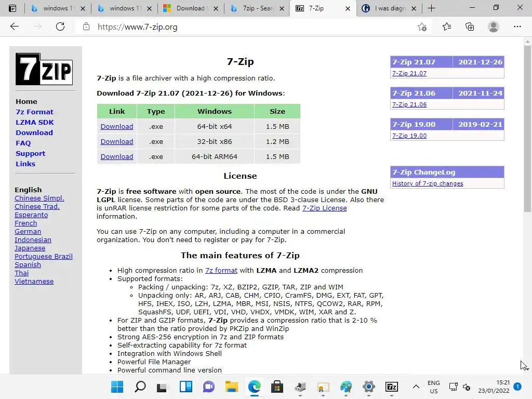
Task: Download the 64-bit ARM64 .exe
Action: (x=117, y=156)
